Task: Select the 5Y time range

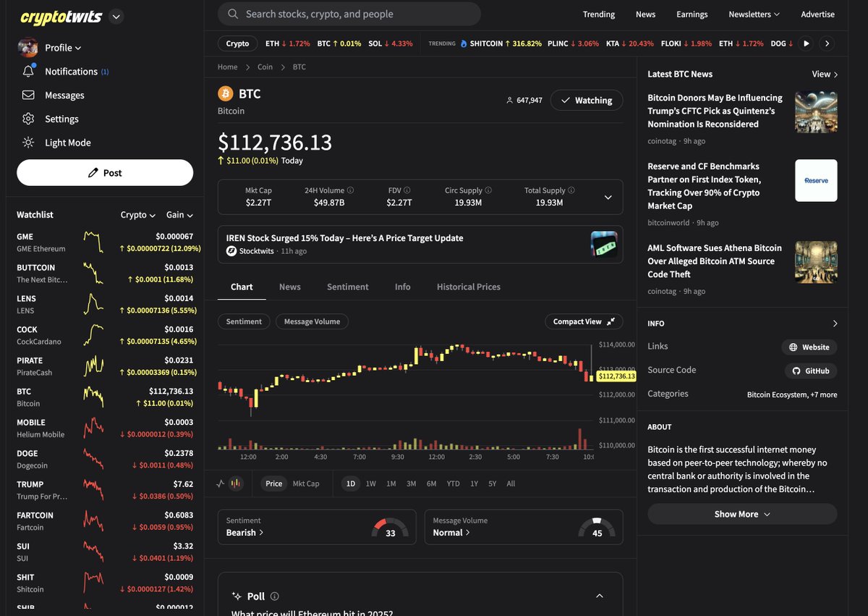Action: (493, 484)
